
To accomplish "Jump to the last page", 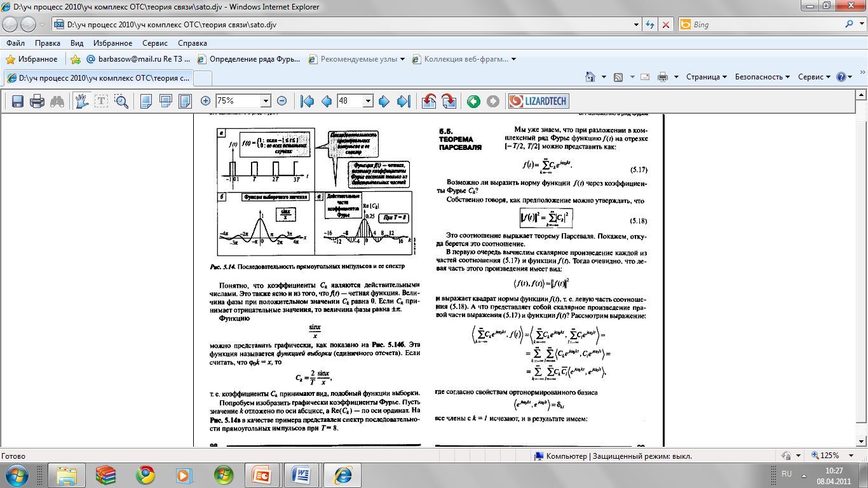I will point(403,101).
